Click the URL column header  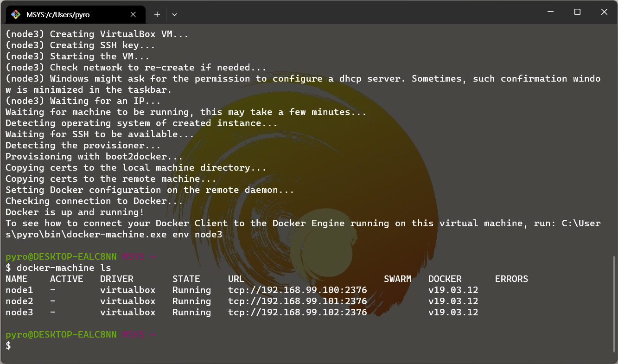(x=236, y=279)
